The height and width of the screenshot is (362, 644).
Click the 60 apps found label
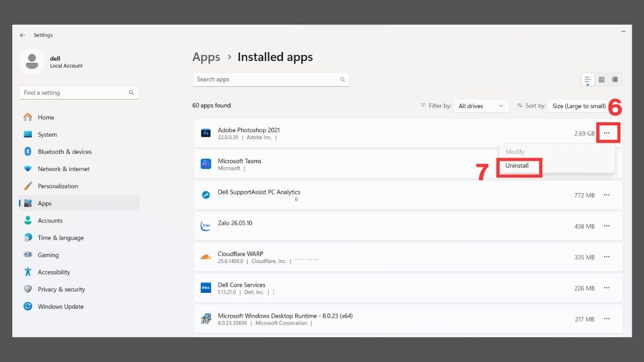[x=211, y=106]
